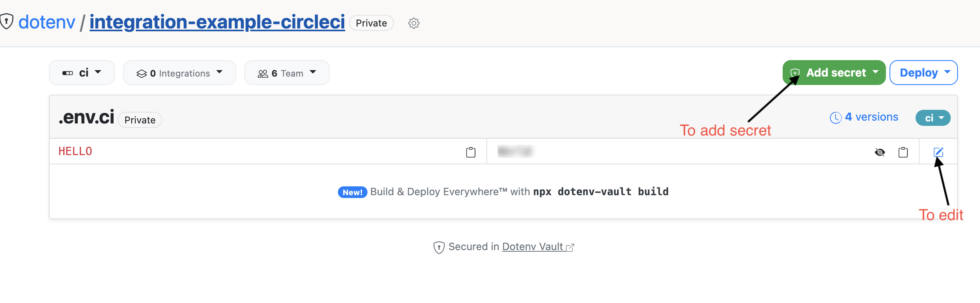
Task: Select the HELLO key name
Action: click(75, 151)
